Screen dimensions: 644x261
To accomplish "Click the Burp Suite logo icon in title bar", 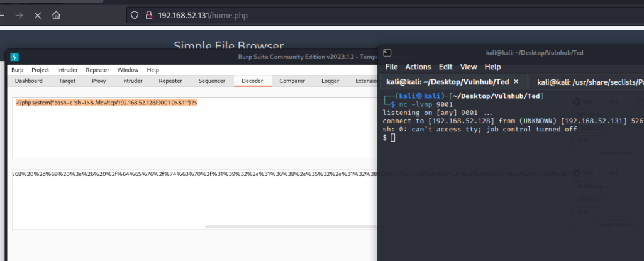I will pyautogui.click(x=14, y=57).
